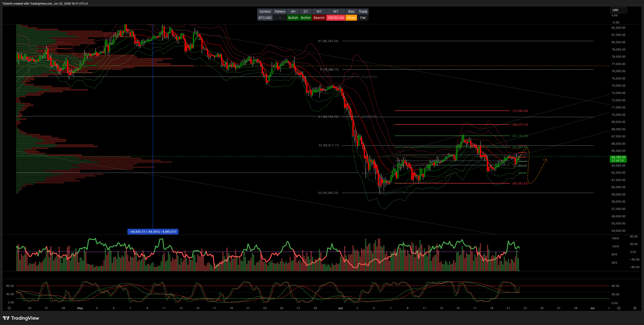Screen dimensions: 644x325
Task: Click the 160 K volume scale label
Action: 615,238
